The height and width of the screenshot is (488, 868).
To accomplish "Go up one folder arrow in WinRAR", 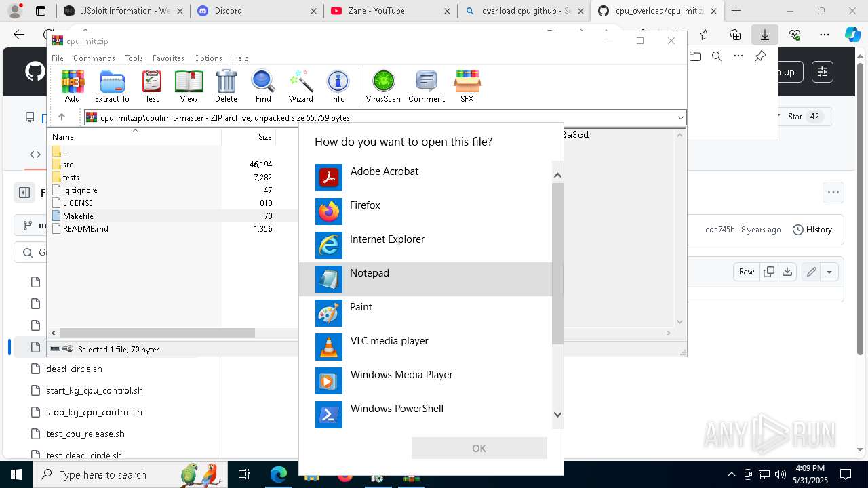I will (62, 117).
